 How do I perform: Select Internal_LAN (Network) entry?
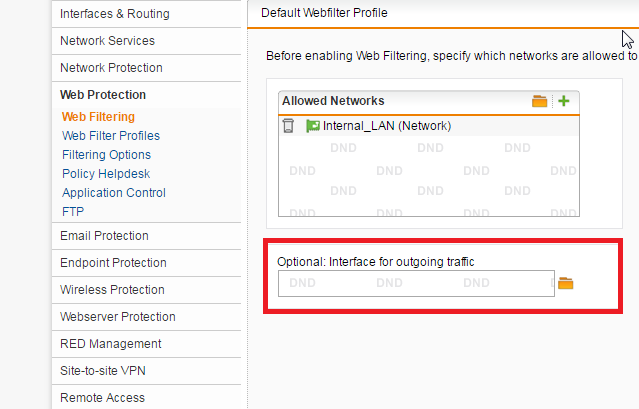(428, 126)
